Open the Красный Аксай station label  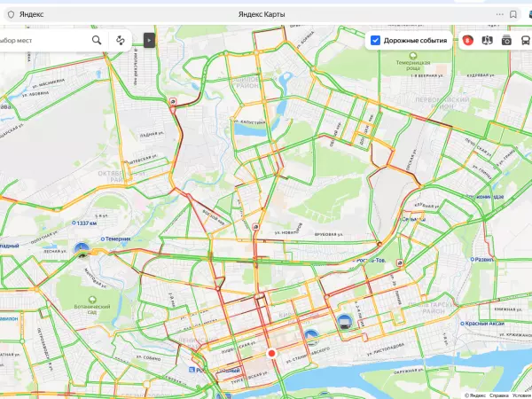coord(482,324)
